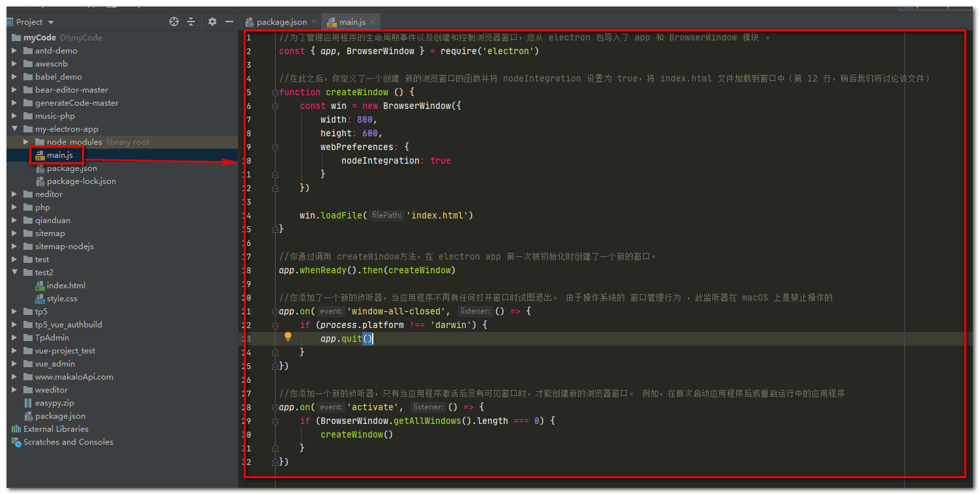The width and height of the screenshot is (980, 495).
Task: Click the Scratches and Consoles icon
Action: tap(16, 442)
